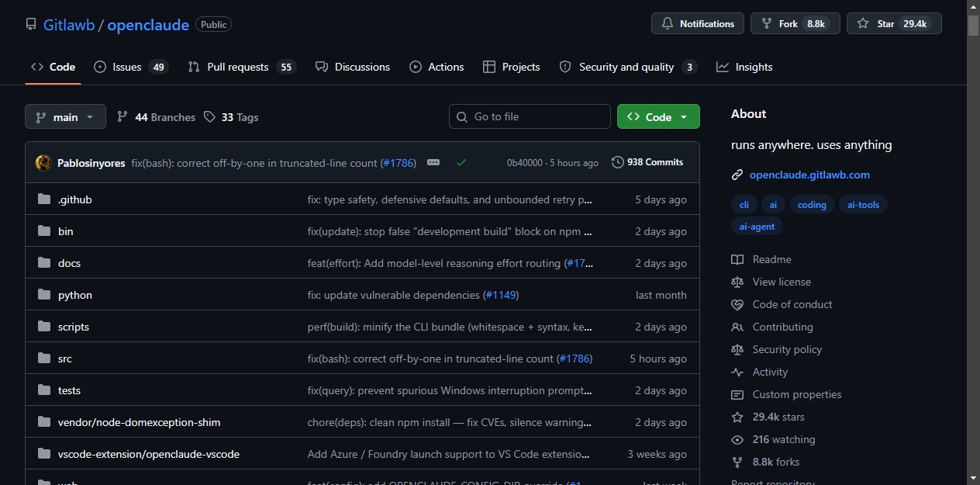Click the cli topic tag

click(744, 205)
